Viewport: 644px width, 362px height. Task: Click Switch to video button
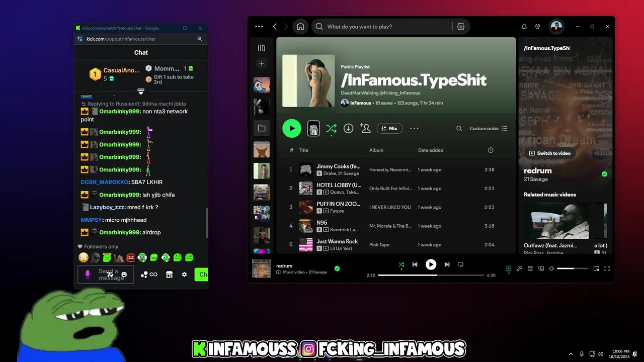550,153
